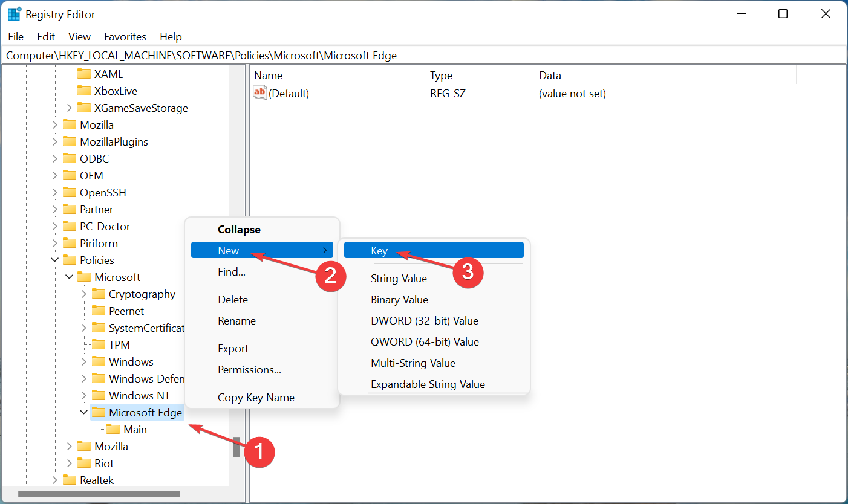Click the Realtek folder icon
The width and height of the screenshot is (848, 504).
click(70, 480)
